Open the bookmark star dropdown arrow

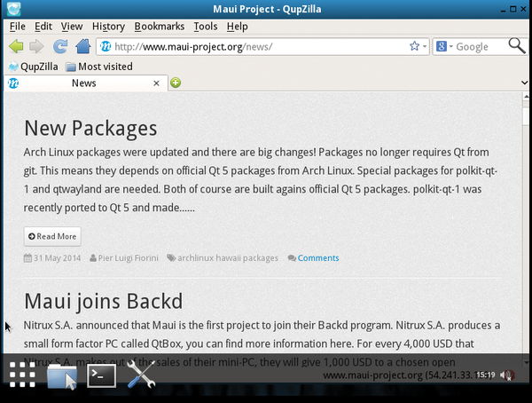point(424,46)
